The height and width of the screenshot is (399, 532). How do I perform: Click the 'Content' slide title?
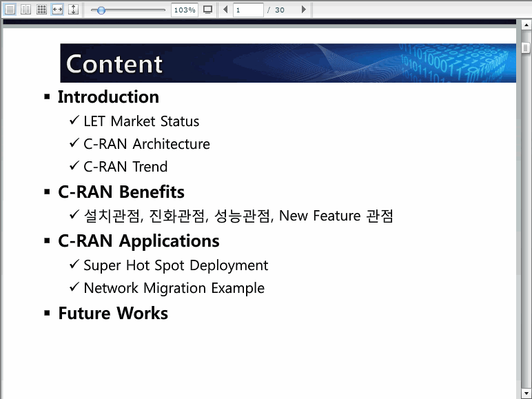pos(114,64)
